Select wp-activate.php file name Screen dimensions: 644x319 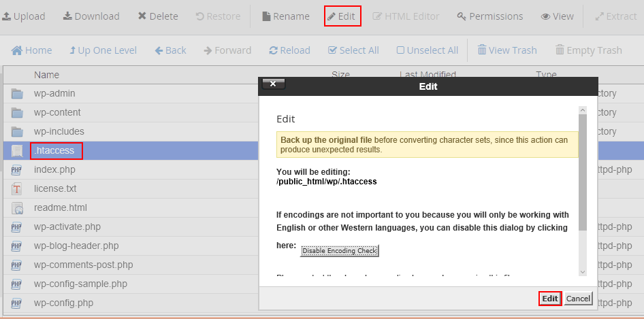point(67,226)
